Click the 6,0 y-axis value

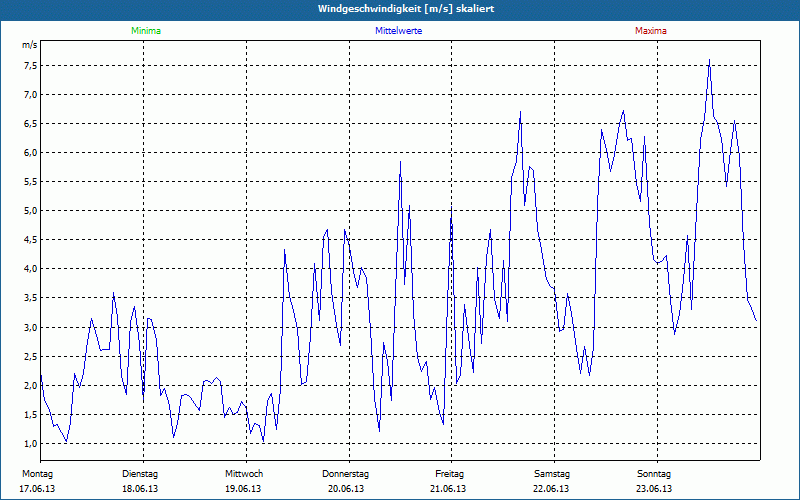30,153
